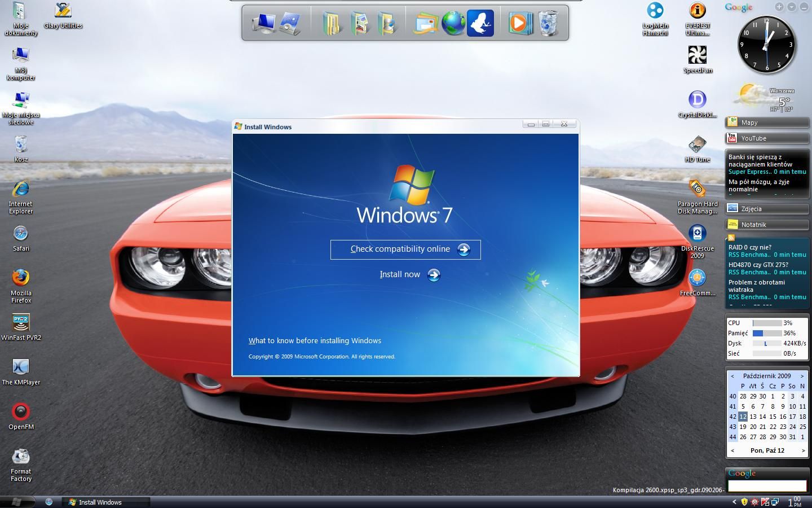Open the Zdjęcia gadget
The width and height of the screenshot is (812, 508).
point(767,209)
